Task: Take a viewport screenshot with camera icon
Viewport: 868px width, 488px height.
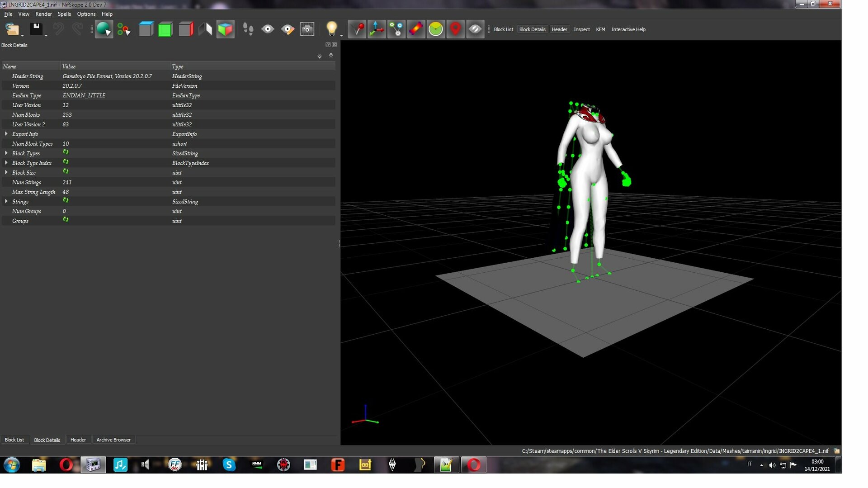Action: coord(307,29)
